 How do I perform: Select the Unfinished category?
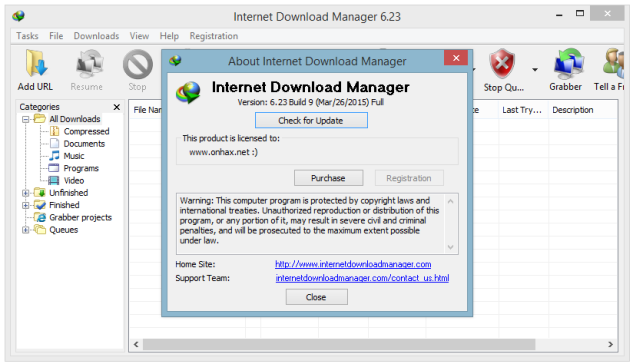[x=69, y=193]
